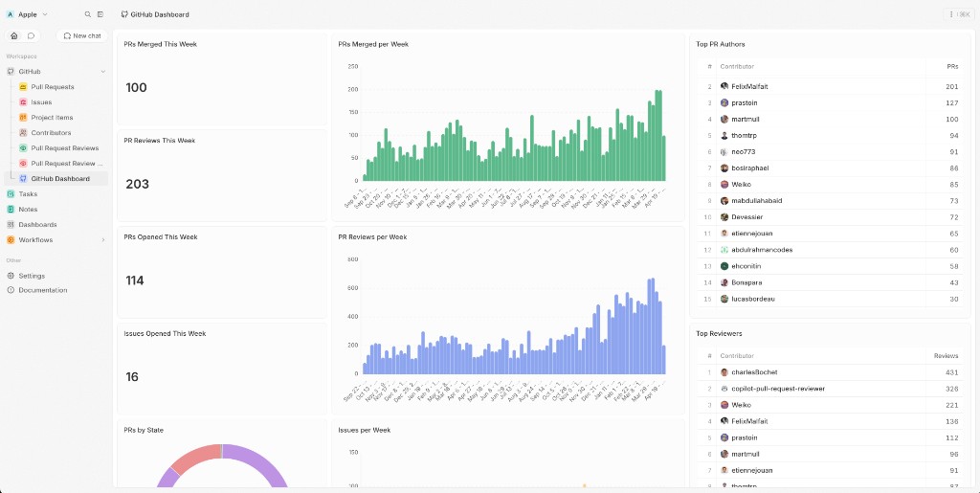Start a New chat
This screenshot has width=980, height=493.
[82, 35]
